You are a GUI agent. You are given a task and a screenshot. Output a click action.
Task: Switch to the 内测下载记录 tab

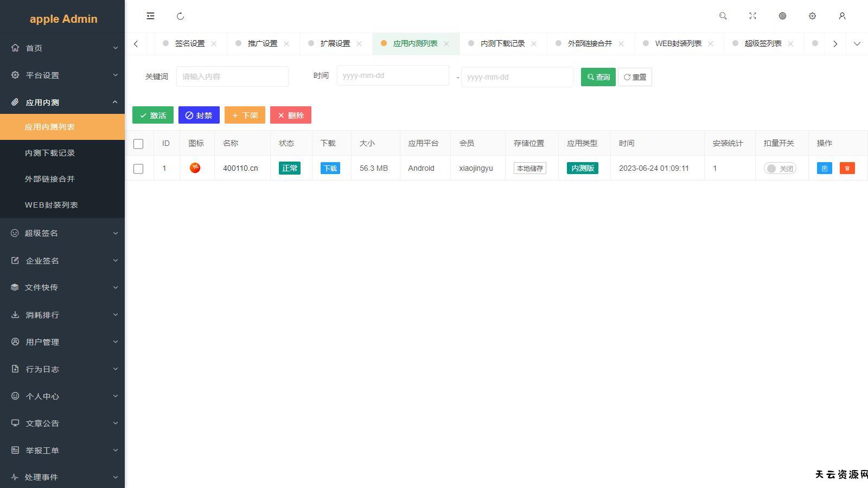502,43
